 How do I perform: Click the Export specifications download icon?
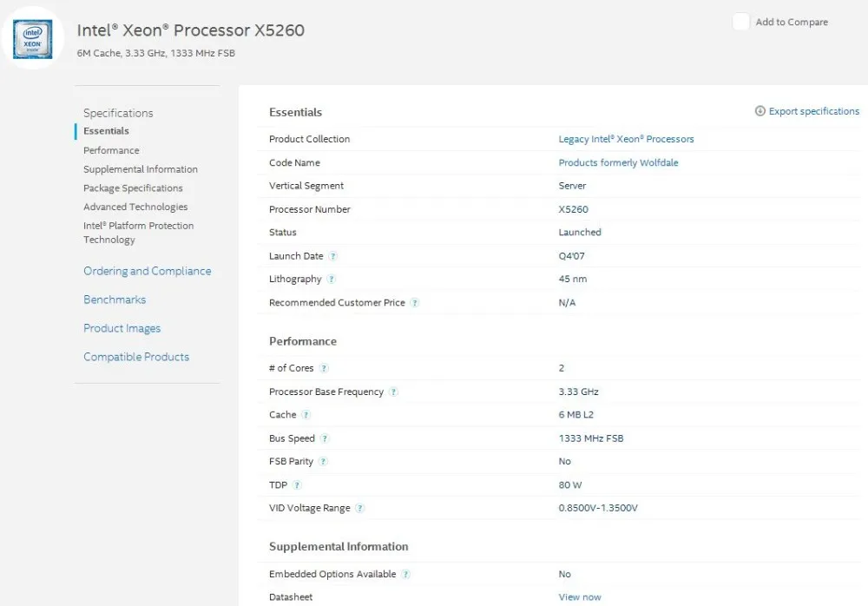pyautogui.click(x=760, y=111)
